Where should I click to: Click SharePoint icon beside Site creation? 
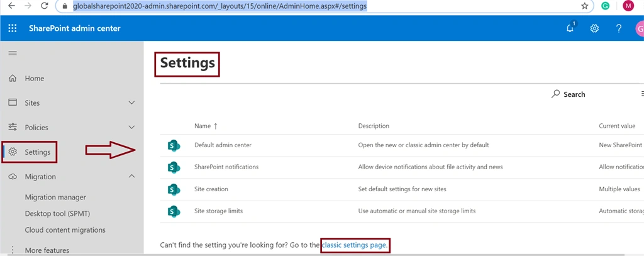tap(174, 189)
